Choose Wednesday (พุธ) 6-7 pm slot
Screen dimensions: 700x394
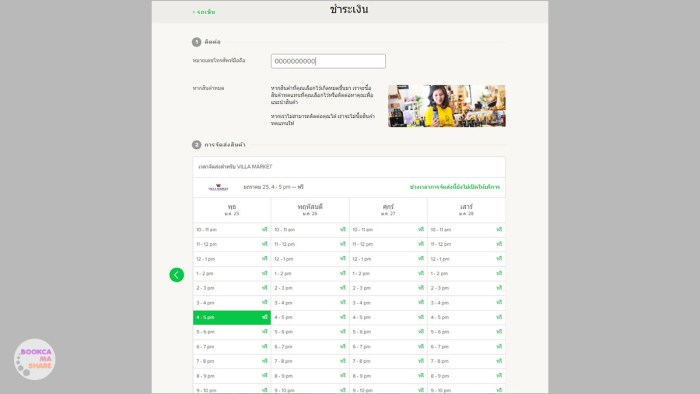(x=232, y=347)
